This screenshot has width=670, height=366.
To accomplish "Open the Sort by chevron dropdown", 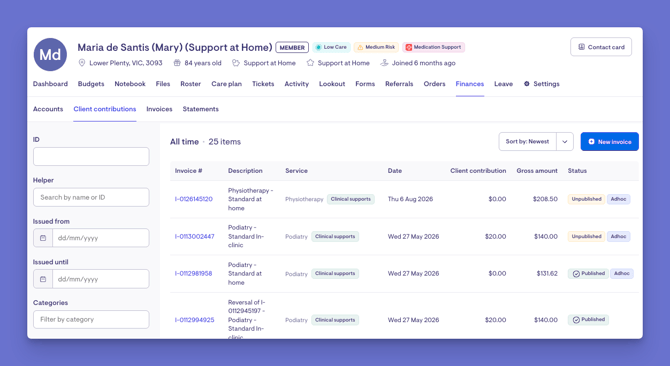I will [564, 142].
